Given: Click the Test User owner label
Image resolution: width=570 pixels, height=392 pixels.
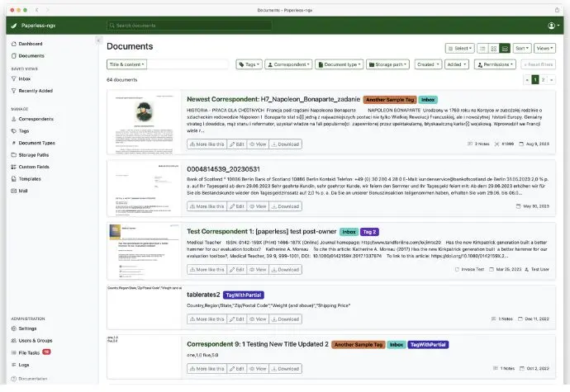Looking at the screenshot, I should click(537, 269).
